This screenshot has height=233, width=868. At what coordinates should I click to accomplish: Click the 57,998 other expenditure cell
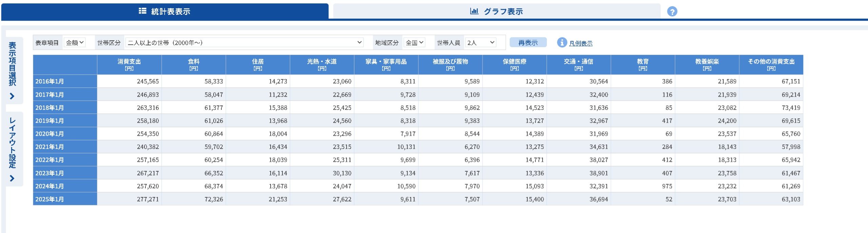(x=771, y=147)
